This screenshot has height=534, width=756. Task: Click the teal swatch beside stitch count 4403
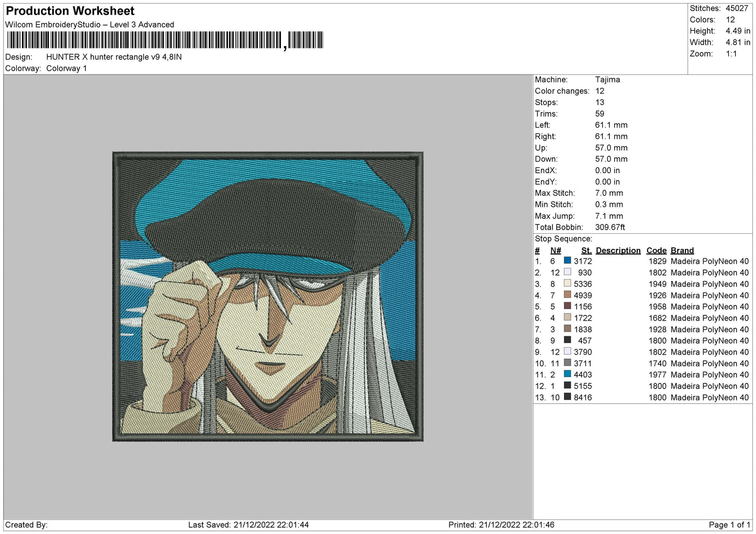(x=567, y=374)
